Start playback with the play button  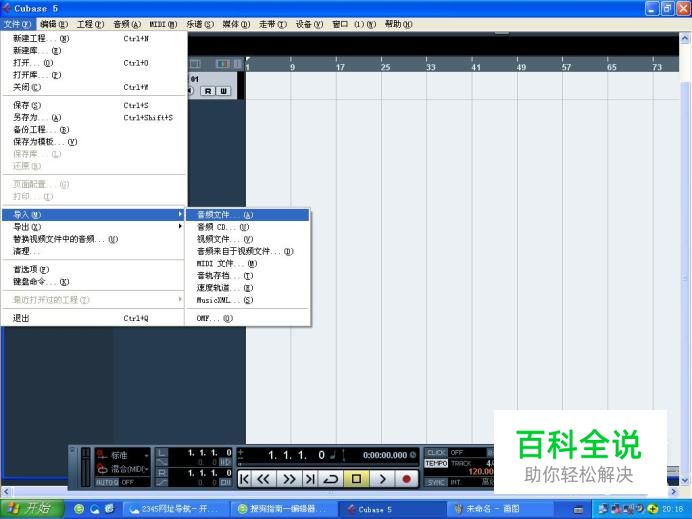coord(382,479)
